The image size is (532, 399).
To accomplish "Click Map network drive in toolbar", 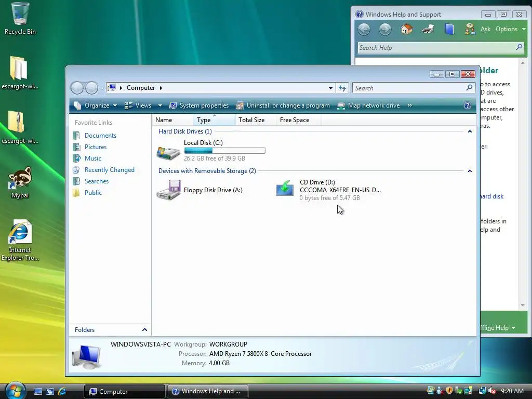I will pos(369,105).
